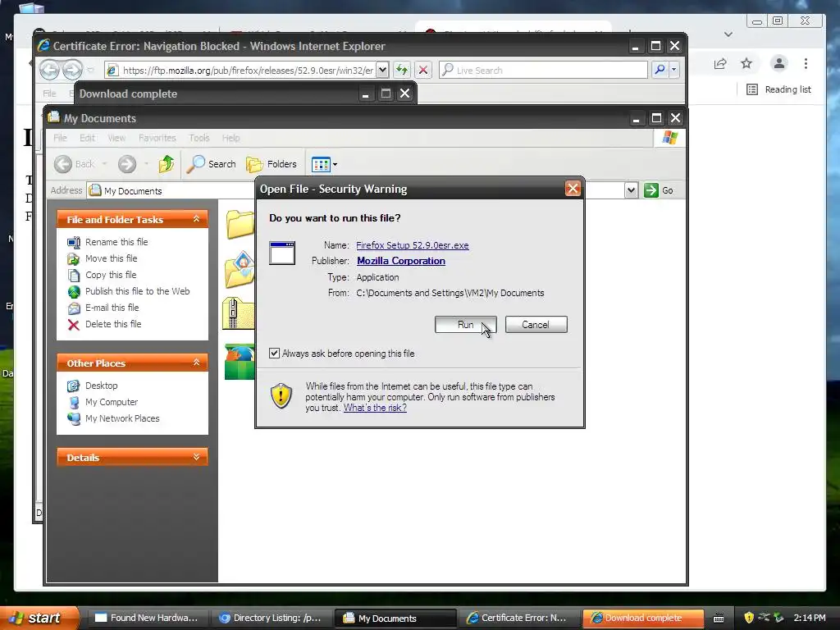Open the Mozilla Corporation publisher link

(401, 261)
